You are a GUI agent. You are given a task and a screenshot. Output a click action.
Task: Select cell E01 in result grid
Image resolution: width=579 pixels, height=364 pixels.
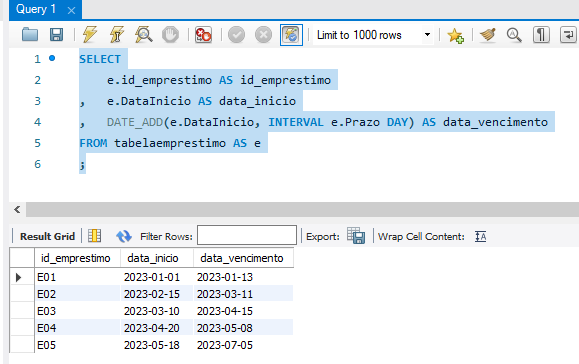pyautogui.click(x=78, y=277)
